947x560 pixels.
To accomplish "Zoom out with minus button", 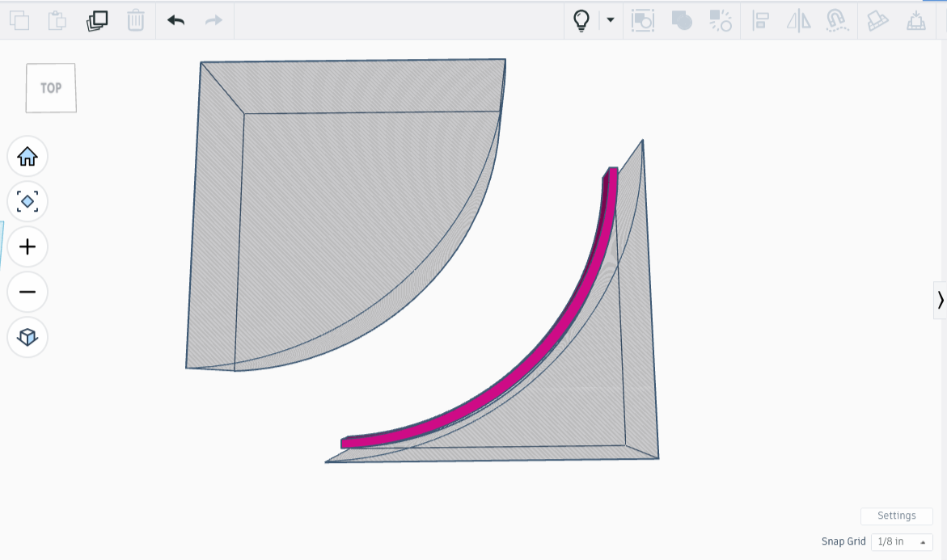I will [x=27, y=292].
